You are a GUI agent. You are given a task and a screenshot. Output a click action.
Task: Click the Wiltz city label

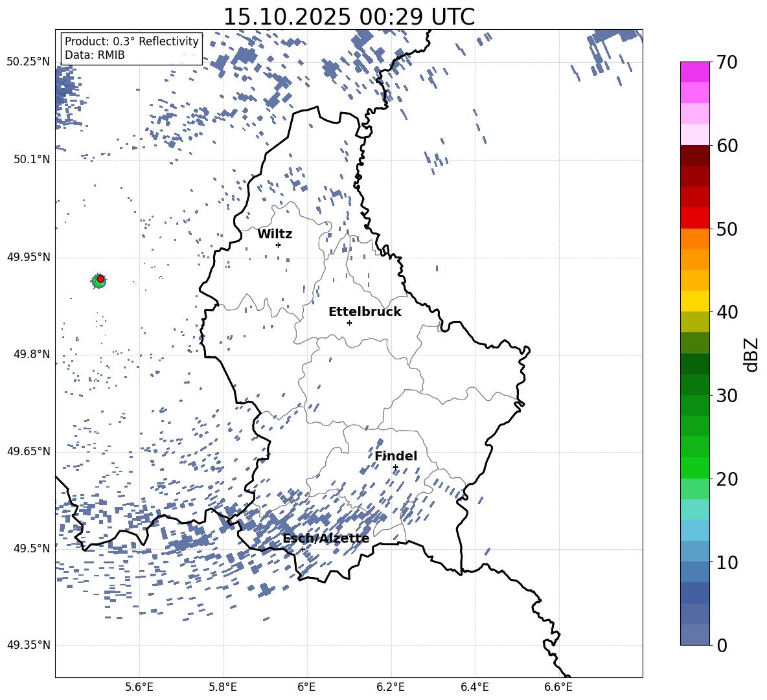[275, 234]
